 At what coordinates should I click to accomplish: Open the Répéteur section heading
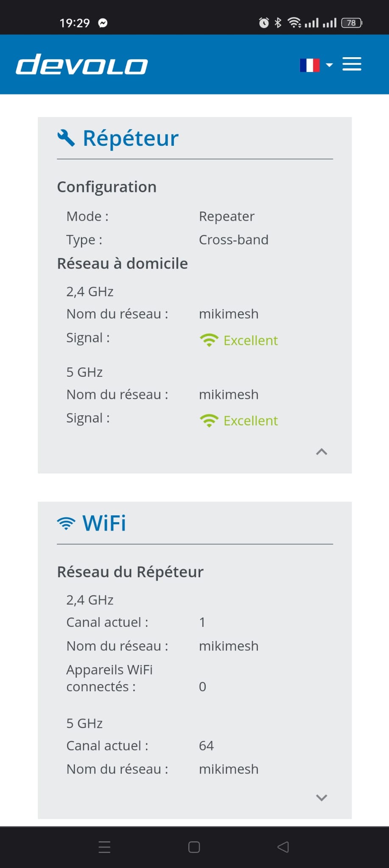[131, 139]
